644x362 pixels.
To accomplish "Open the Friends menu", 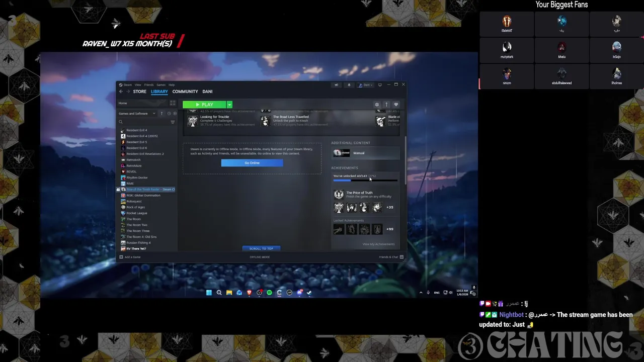I will click(x=149, y=85).
